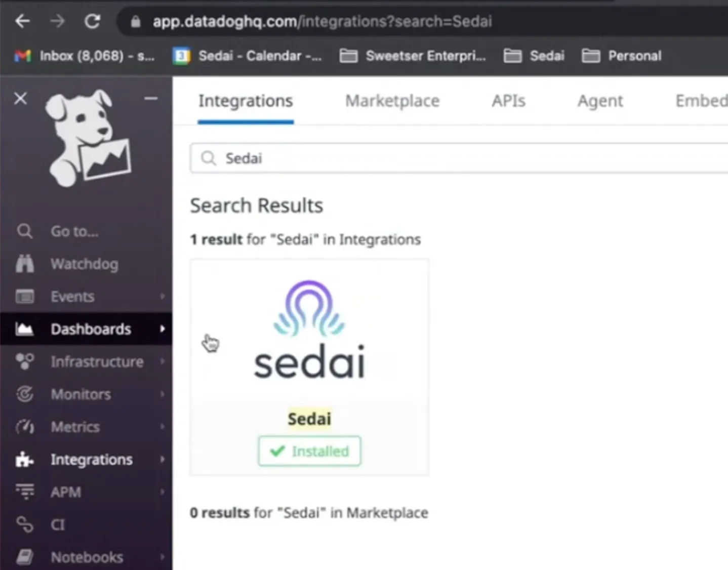This screenshot has height=570, width=728.
Task: Reload the page with the refresh icon
Action: pos(92,21)
